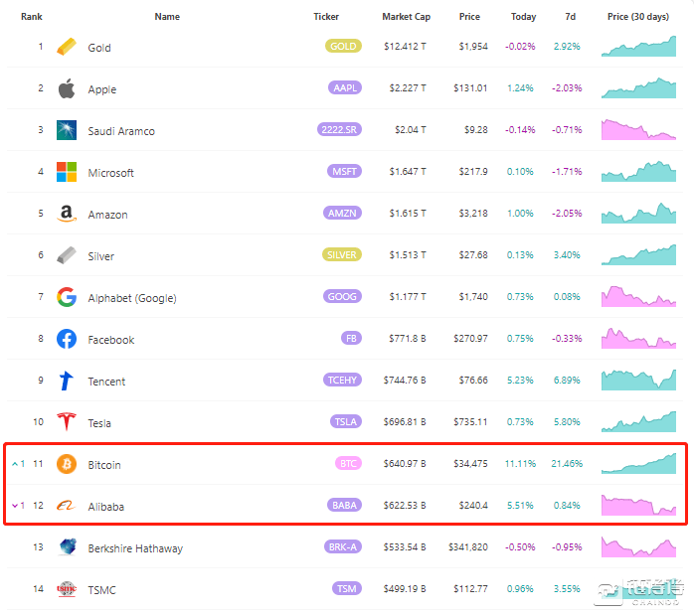Open the Bitcoin name link

point(104,465)
